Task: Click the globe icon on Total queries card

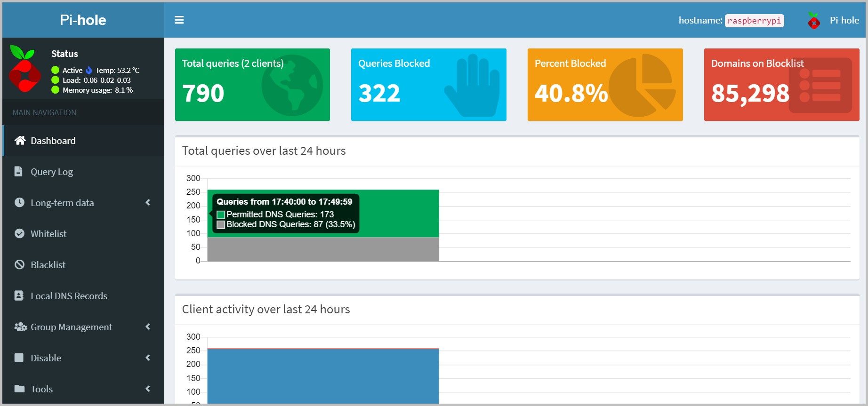Action: tap(292, 85)
